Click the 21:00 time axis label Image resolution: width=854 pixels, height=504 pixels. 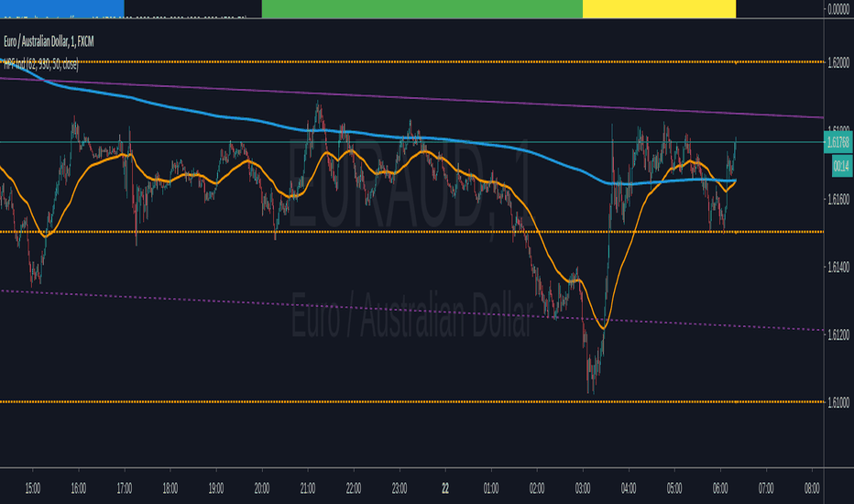click(x=308, y=488)
